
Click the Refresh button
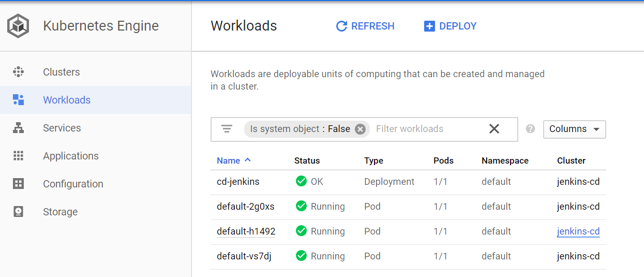pos(365,26)
